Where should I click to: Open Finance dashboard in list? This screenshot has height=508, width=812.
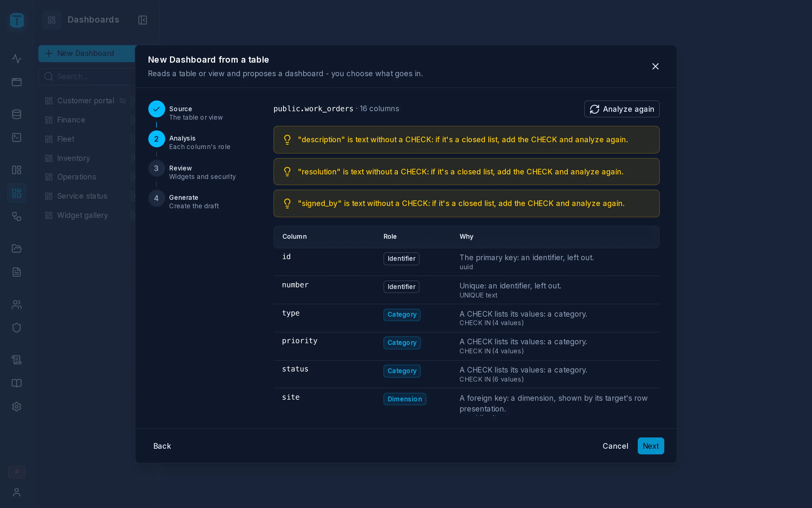(x=71, y=120)
